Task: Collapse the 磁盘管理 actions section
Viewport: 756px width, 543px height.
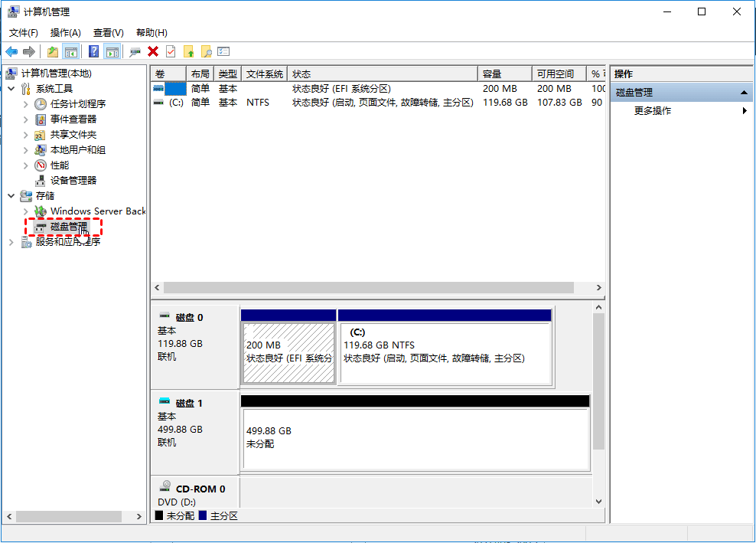Action: point(744,93)
